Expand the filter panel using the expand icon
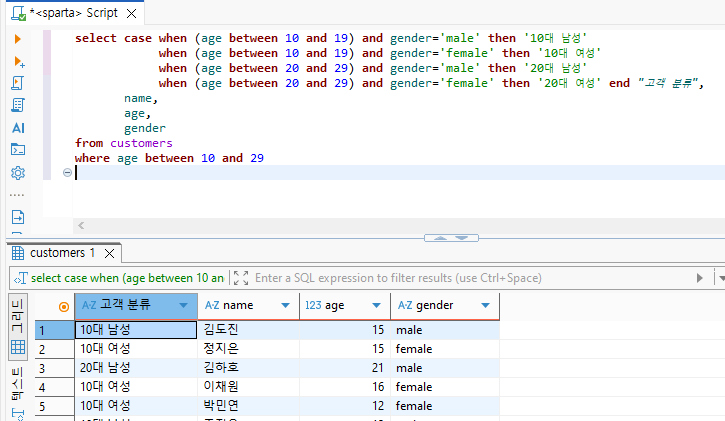The image size is (725, 421). (x=241, y=278)
